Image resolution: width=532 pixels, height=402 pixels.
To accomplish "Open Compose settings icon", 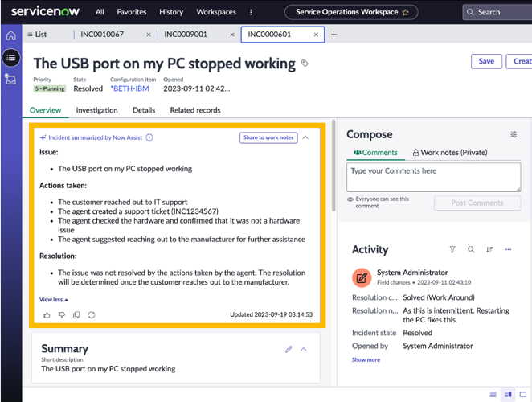I will (x=514, y=134).
